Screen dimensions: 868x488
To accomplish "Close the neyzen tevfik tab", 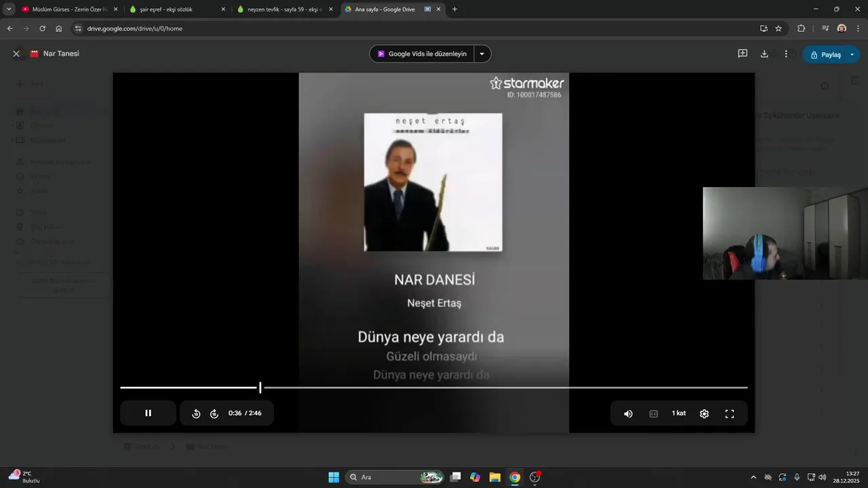I will (x=331, y=9).
